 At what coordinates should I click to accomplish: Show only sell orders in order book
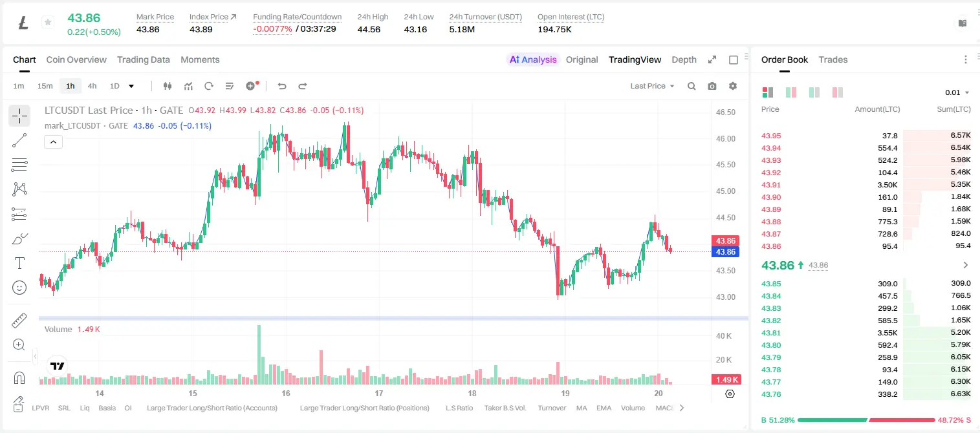tap(837, 92)
